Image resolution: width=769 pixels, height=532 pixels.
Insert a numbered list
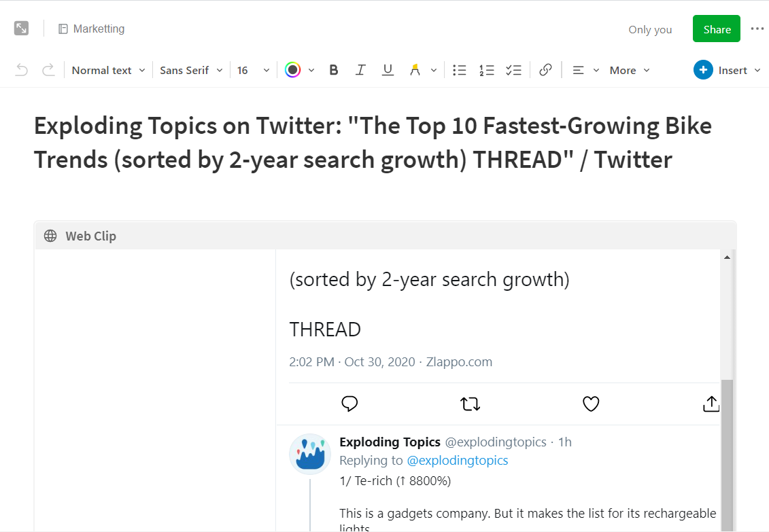pos(487,70)
